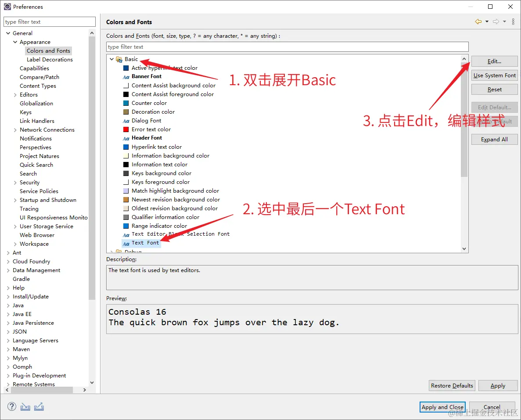Select Information text color item
521x420 pixels.
coord(159,165)
